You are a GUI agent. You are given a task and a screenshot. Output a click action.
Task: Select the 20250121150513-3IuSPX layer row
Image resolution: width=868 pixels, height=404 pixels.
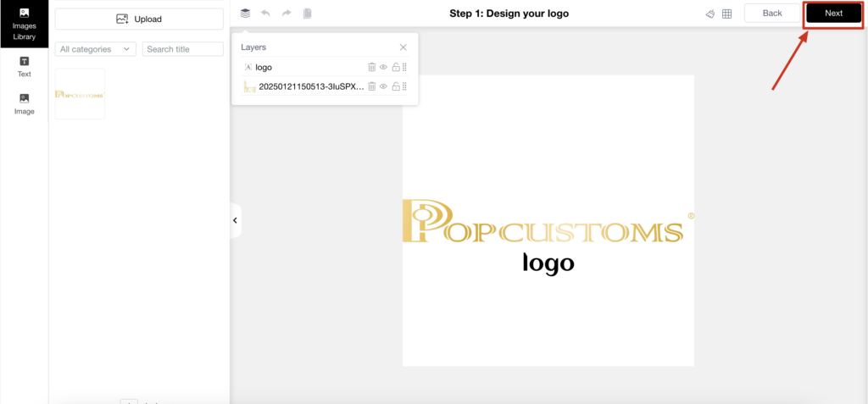[325, 86]
